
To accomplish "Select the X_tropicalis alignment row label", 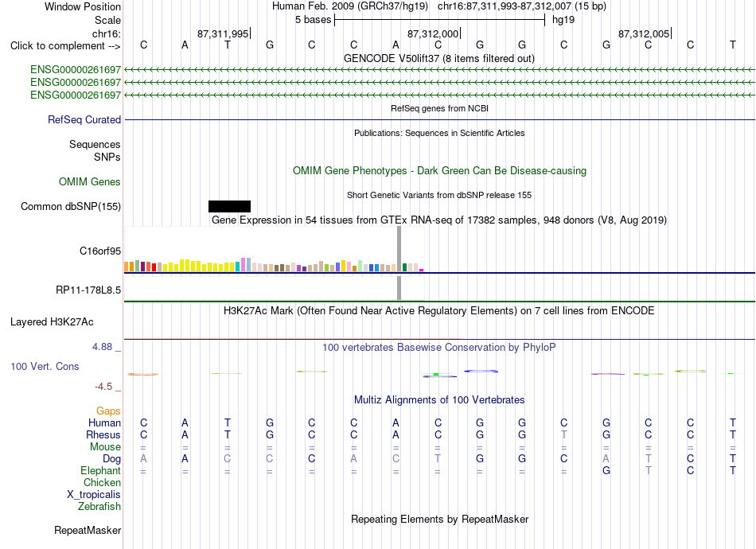I will coord(94,495).
